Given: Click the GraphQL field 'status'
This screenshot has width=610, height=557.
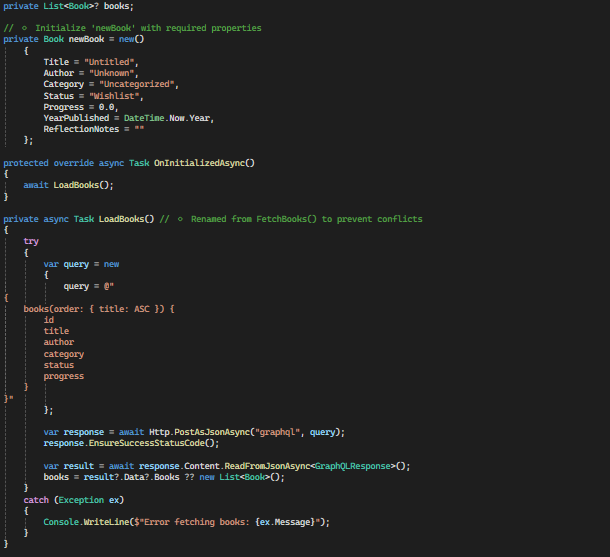Looking at the screenshot, I should tap(59, 365).
